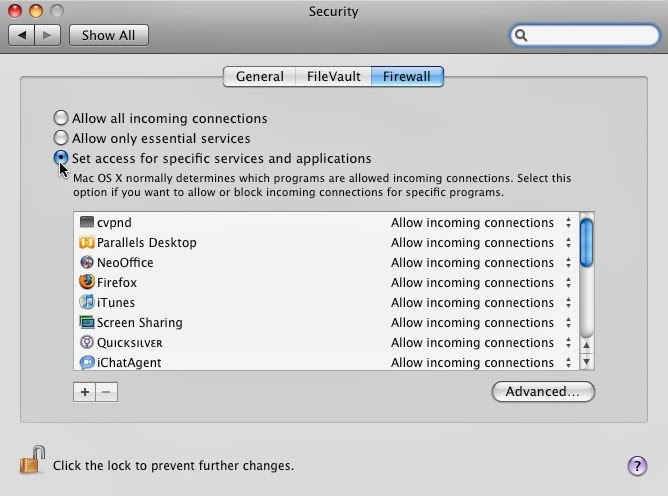Click the lock icon to prevent changes

33,463
